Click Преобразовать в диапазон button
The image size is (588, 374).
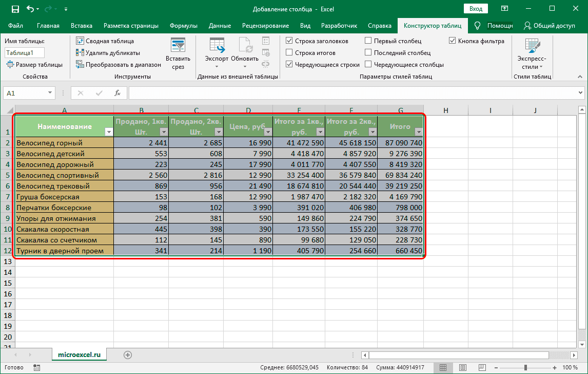coord(119,64)
